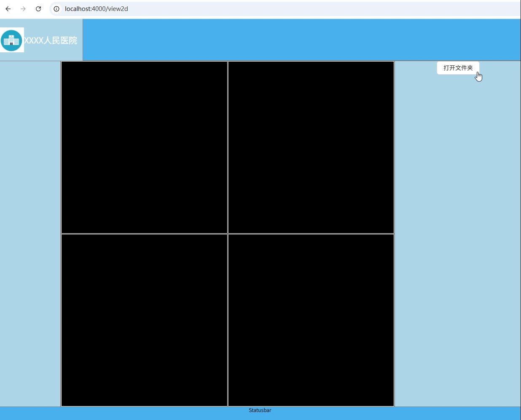This screenshot has width=521, height=420.
Task: Click the 打开文件夹 button
Action: point(458,68)
